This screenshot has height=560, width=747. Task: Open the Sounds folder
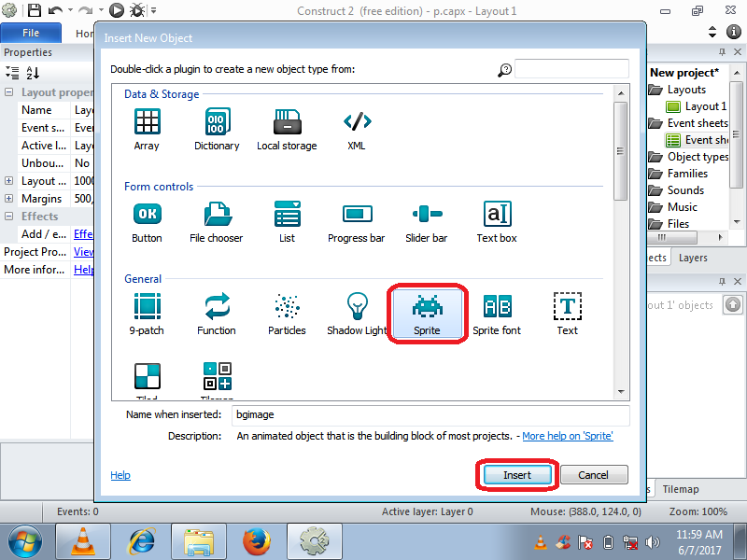tap(685, 190)
